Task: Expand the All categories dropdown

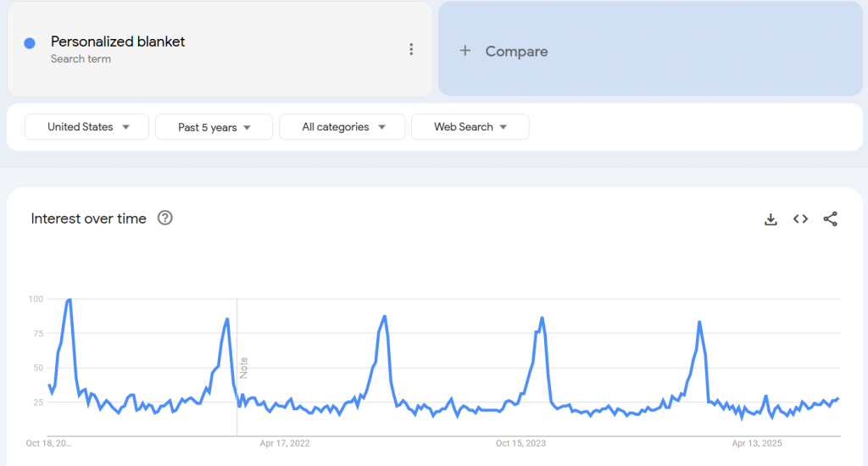Action: [x=342, y=127]
